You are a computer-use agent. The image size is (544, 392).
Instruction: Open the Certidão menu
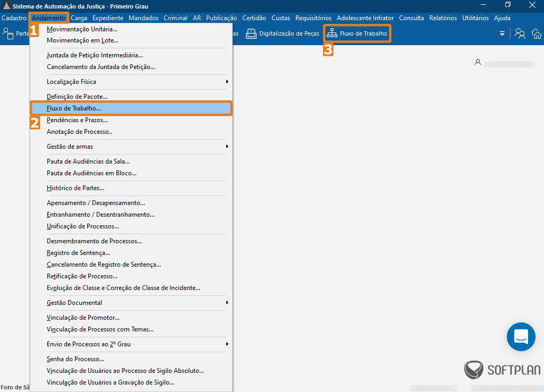[x=254, y=18]
